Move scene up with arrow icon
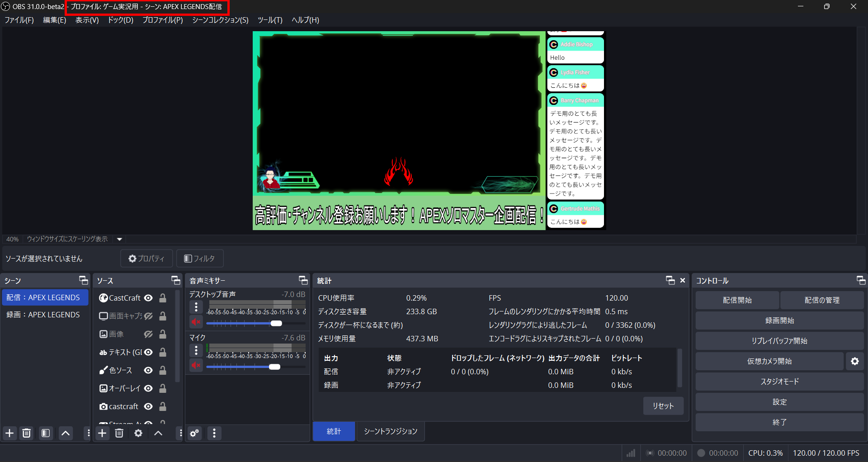 pos(66,433)
